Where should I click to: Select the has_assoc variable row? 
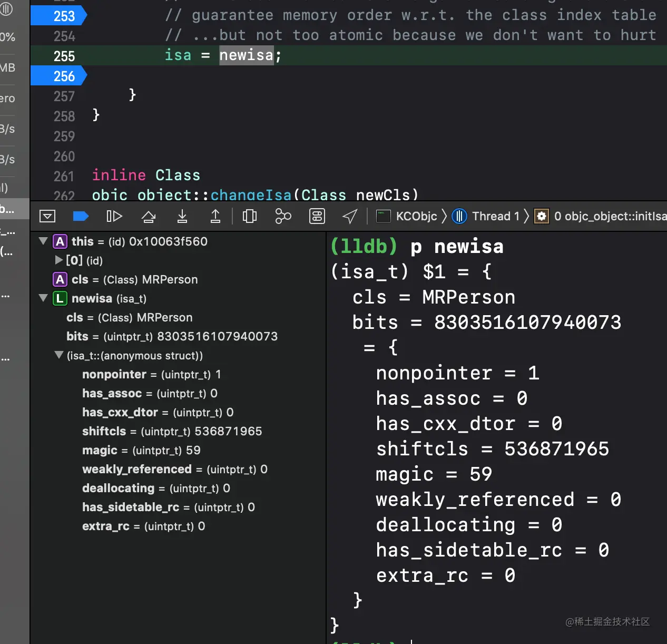click(179, 393)
